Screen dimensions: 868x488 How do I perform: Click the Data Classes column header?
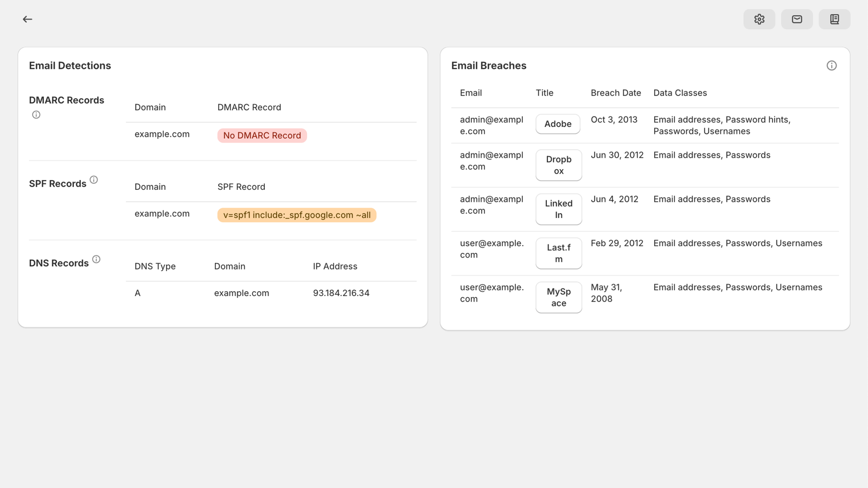680,93
